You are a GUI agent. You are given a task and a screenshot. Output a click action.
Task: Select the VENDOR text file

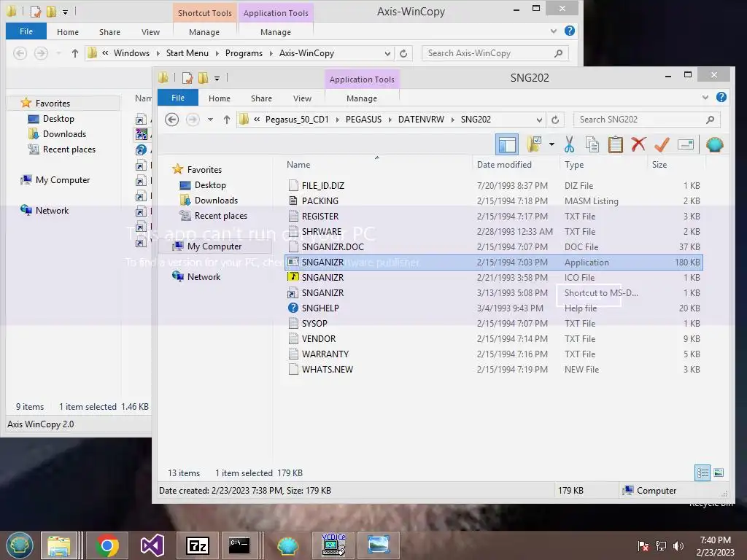point(494,338)
